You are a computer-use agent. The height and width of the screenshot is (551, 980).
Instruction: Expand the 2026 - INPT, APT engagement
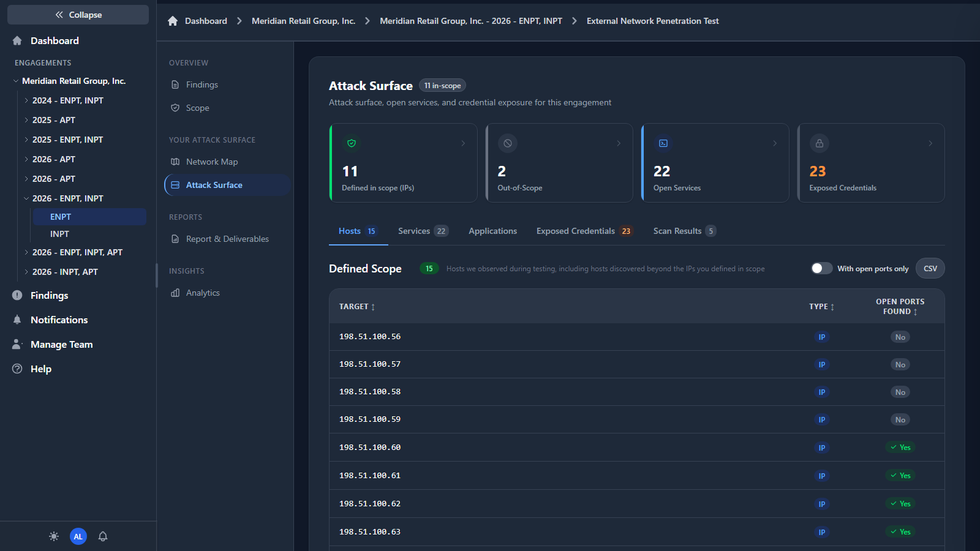tap(26, 272)
